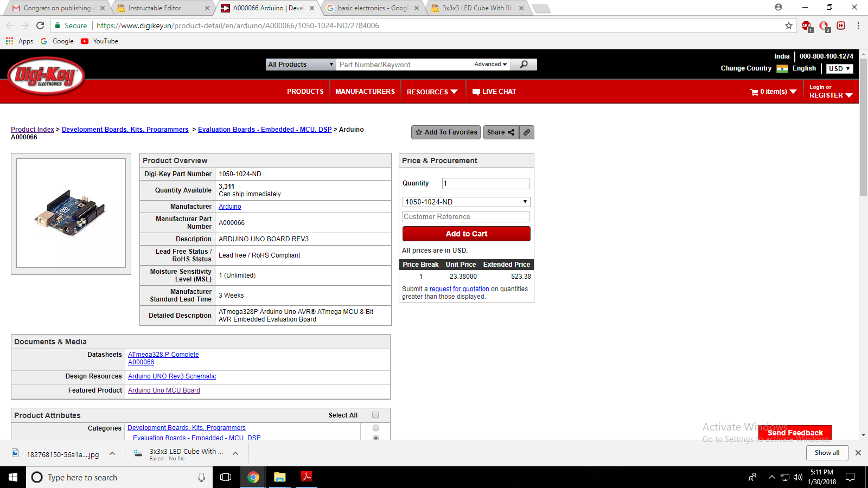This screenshot has width=868, height=488.
Task: Open the Arduino UNO Rev3 Schematic link
Action: click(172, 376)
